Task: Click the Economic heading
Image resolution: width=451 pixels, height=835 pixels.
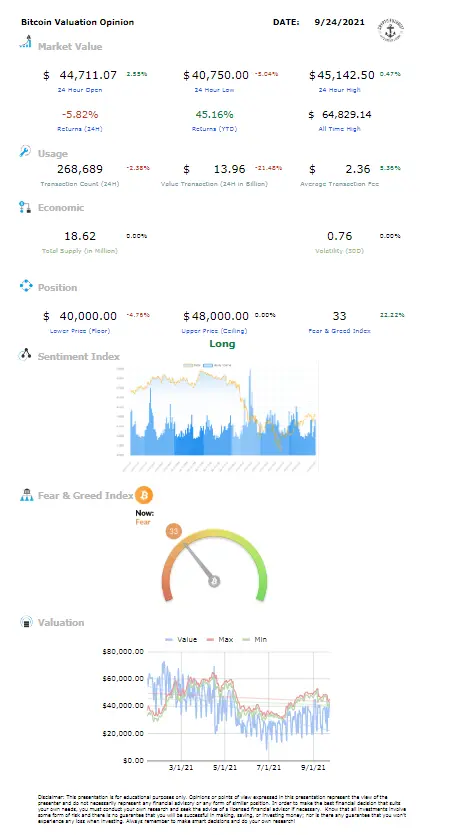Action: (x=61, y=207)
